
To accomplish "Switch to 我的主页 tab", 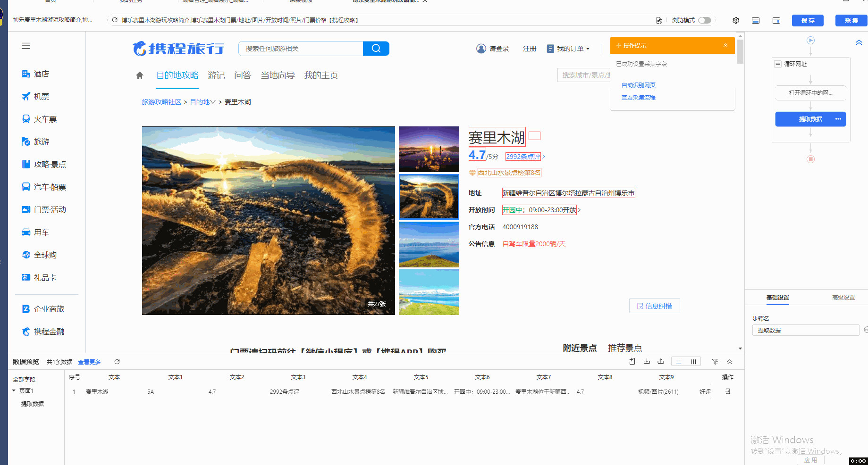I will 321,75.
